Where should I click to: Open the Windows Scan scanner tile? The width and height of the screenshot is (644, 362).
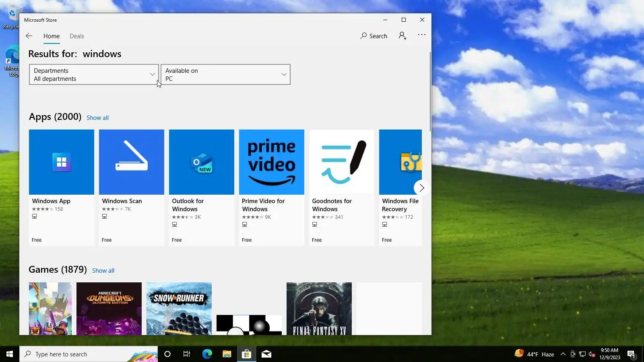click(x=132, y=162)
